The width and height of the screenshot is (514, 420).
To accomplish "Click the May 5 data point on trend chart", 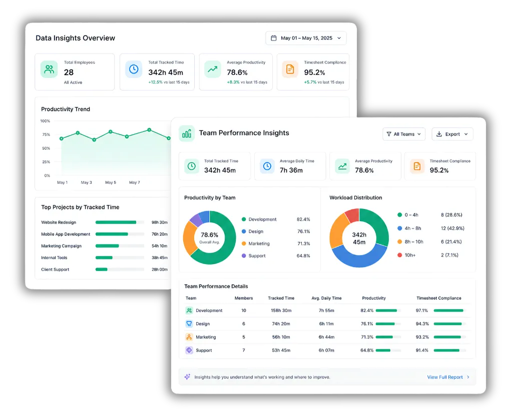I will coord(111,131).
